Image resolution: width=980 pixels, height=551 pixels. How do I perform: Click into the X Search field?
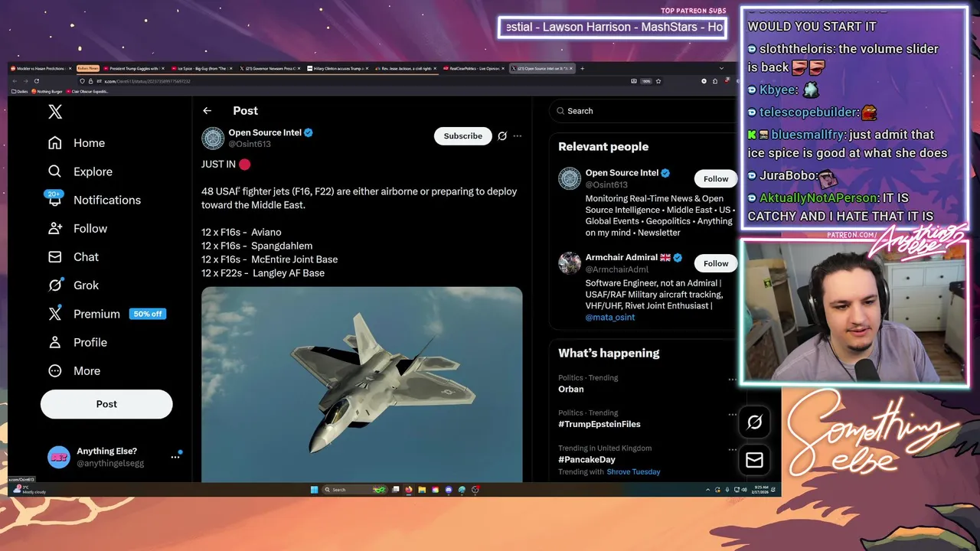643,111
